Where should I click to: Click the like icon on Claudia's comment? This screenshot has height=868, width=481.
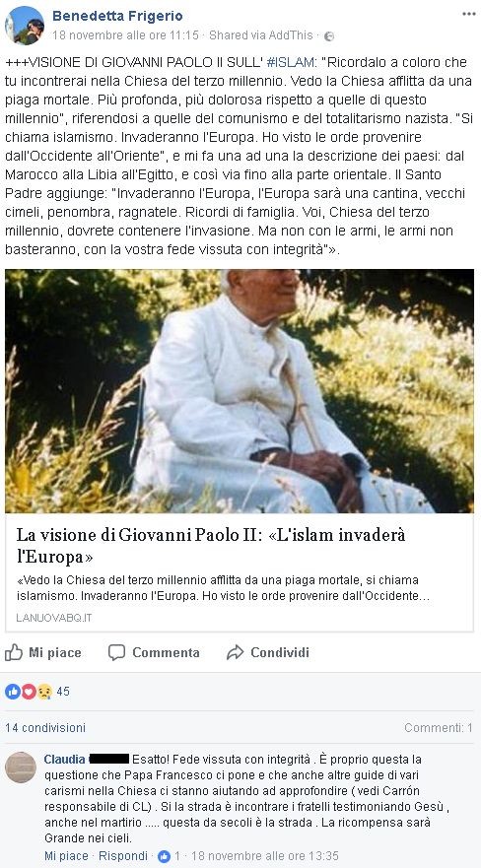coord(164,856)
